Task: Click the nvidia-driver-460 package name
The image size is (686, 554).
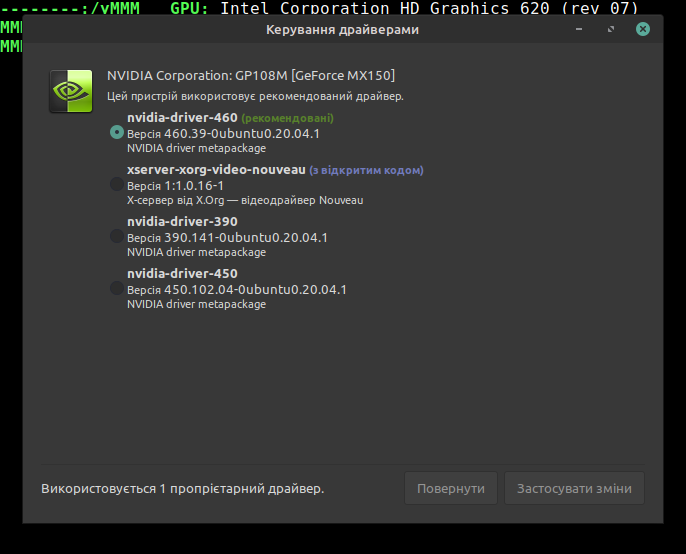Action: pyautogui.click(x=182, y=118)
